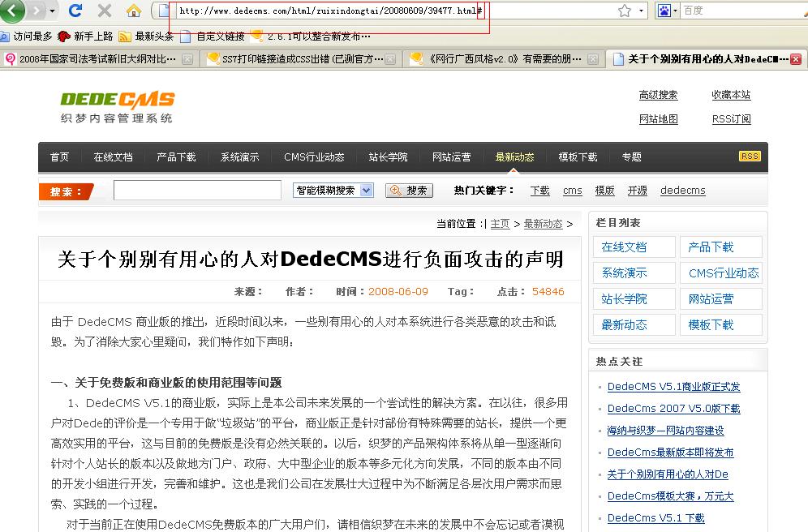The image size is (808, 532).
Task: Open CMS行业动态 in the top navigation bar
Action: [x=314, y=157]
